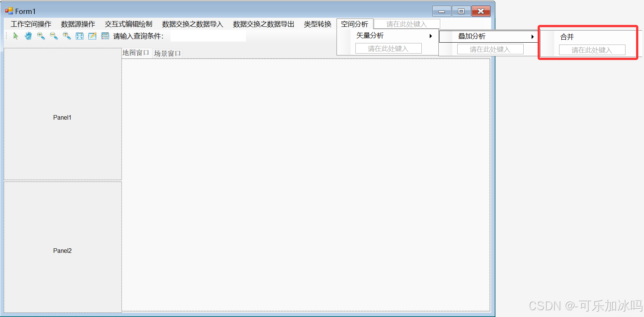Click the attribute list icon in toolbar
Screen dimensions: 644x317
tap(105, 36)
